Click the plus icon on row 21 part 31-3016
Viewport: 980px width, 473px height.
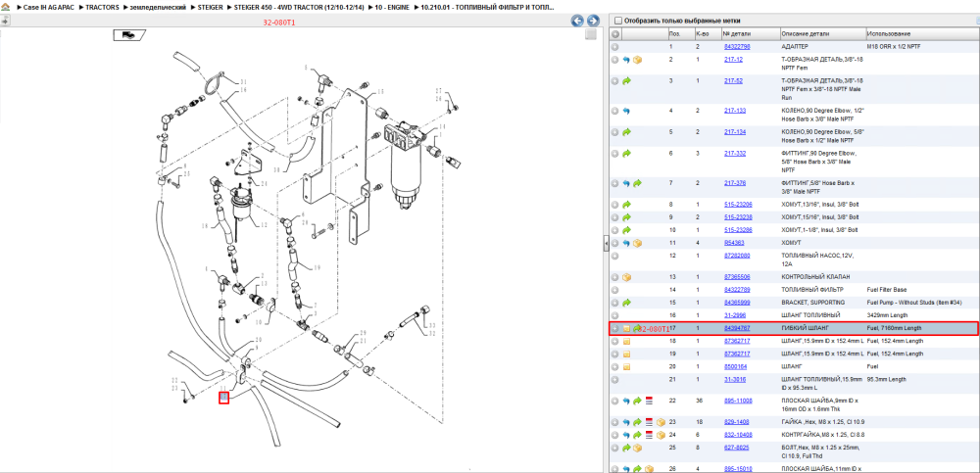pos(615,379)
